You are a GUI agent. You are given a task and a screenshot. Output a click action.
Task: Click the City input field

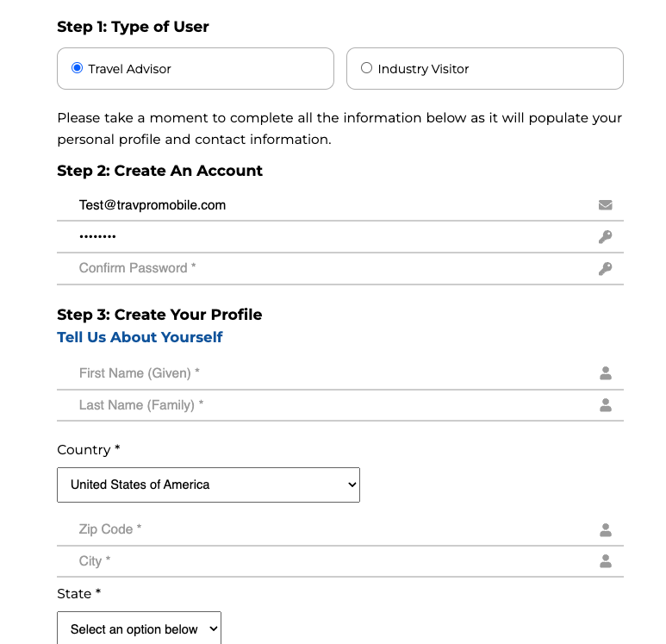[x=327, y=561]
